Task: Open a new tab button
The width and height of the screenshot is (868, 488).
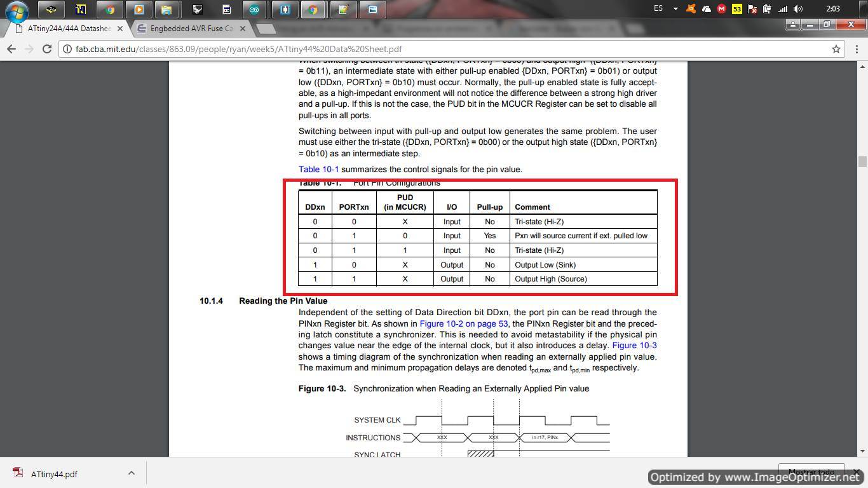Action: (x=267, y=29)
